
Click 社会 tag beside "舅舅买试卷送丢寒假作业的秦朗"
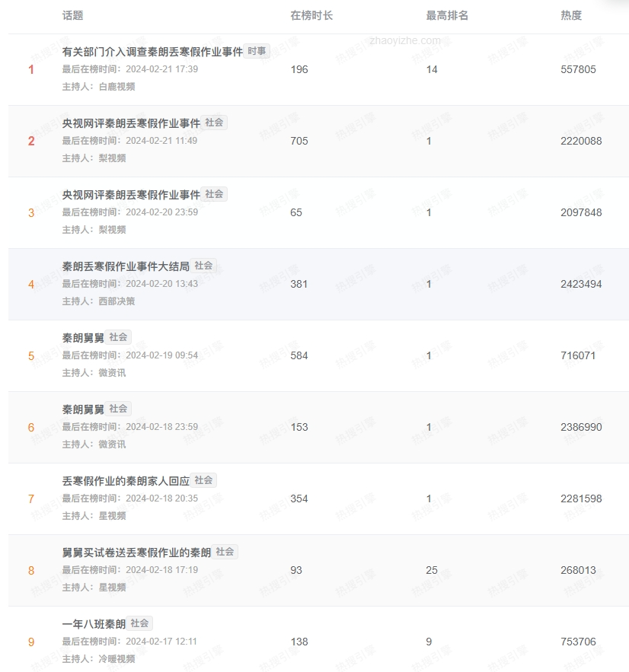pos(225,552)
